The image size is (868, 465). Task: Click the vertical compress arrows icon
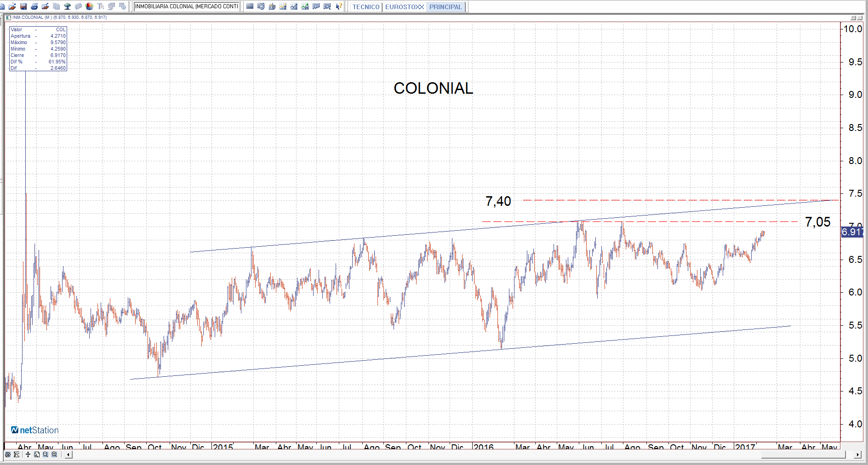point(28,454)
